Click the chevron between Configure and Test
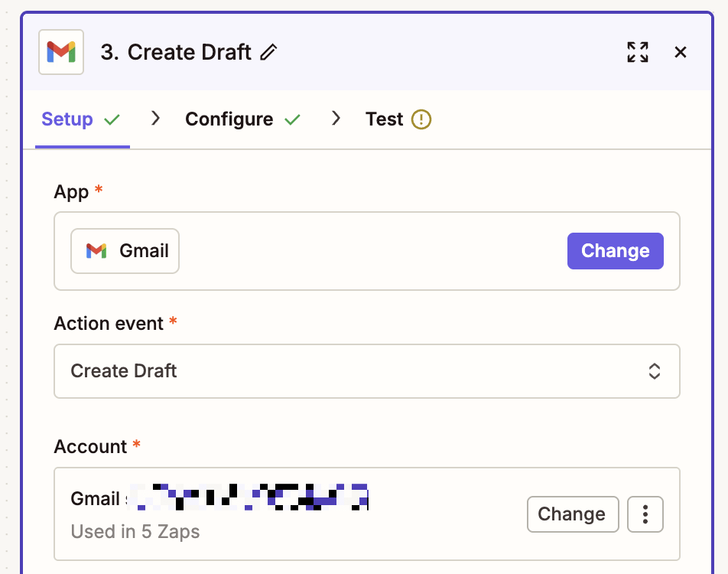Image resolution: width=728 pixels, height=574 pixels. (336, 119)
